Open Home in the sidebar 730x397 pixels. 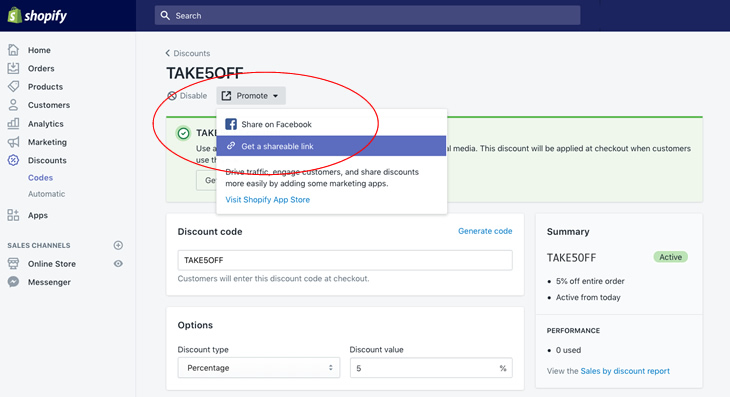click(x=39, y=50)
